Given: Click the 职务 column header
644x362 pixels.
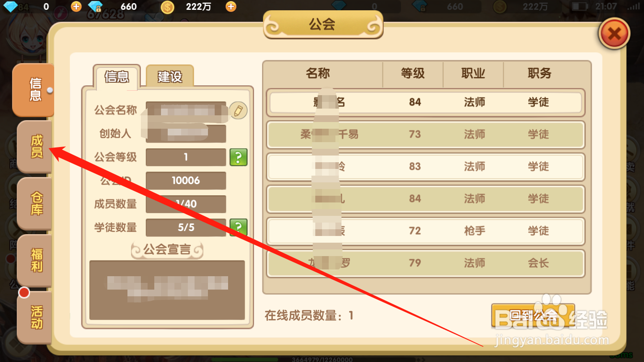Looking at the screenshot, I should pyautogui.click(x=539, y=74).
